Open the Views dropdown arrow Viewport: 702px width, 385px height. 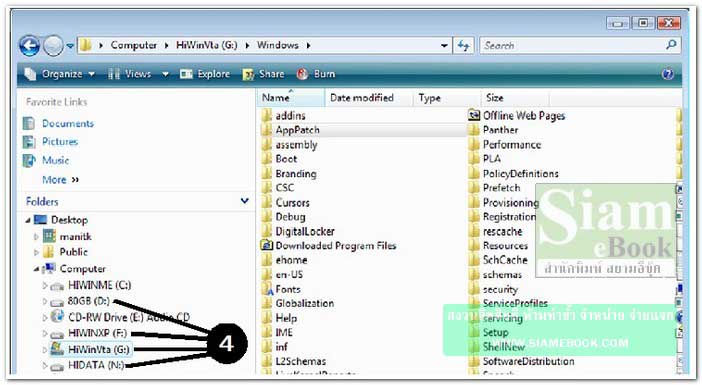click(165, 74)
